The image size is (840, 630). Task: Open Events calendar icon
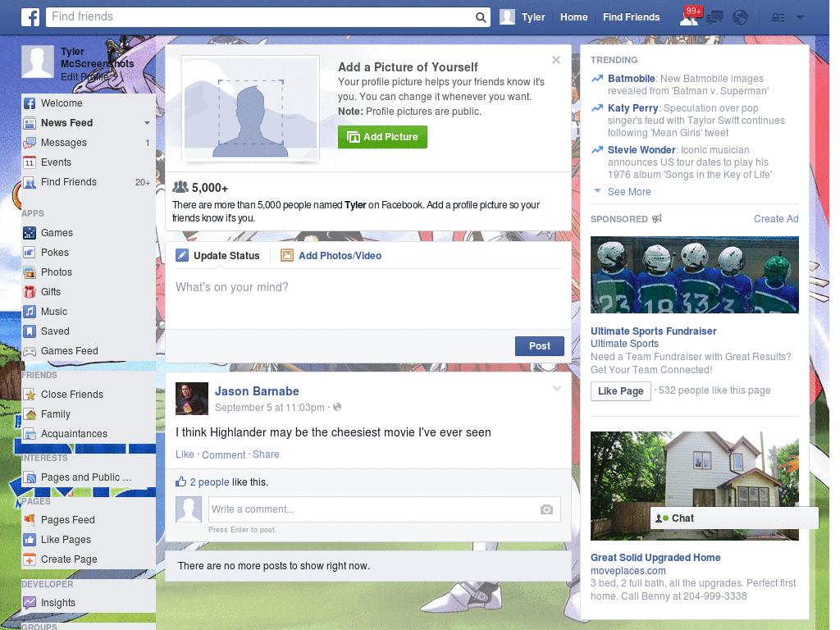pyautogui.click(x=30, y=162)
